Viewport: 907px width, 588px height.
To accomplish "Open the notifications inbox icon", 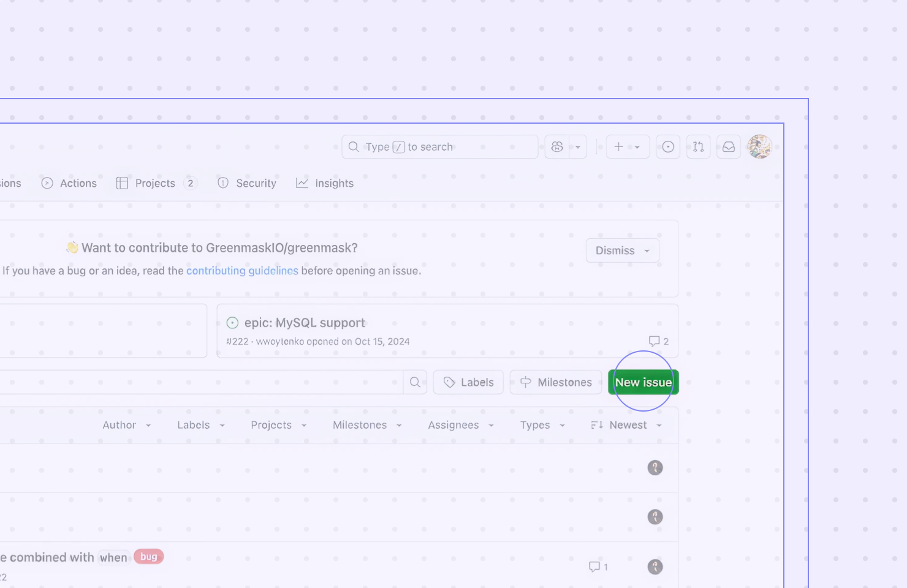I will 729,147.
